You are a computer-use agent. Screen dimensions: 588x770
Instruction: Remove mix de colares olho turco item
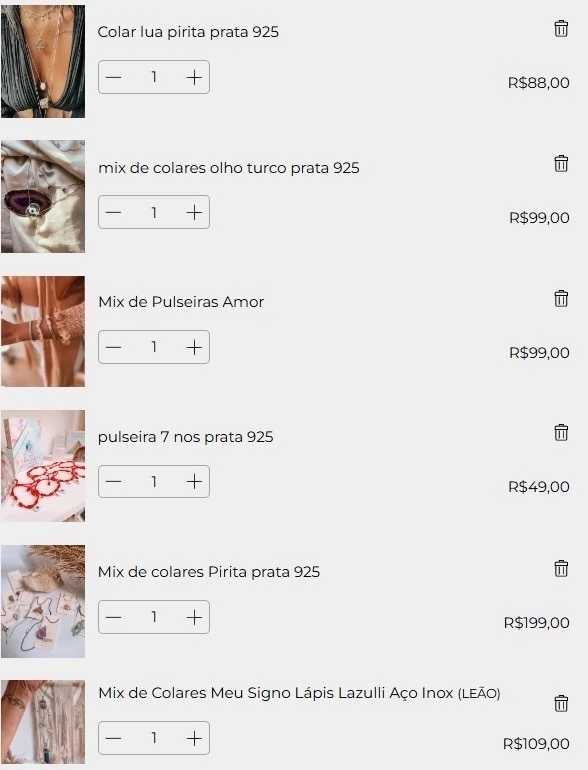tap(561, 164)
